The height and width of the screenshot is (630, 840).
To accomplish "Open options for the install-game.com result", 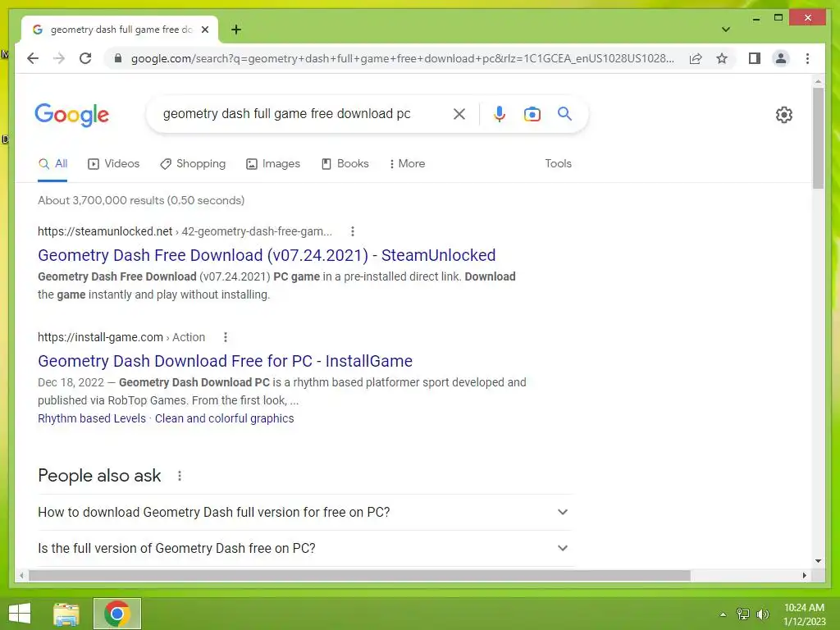I will (x=226, y=337).
